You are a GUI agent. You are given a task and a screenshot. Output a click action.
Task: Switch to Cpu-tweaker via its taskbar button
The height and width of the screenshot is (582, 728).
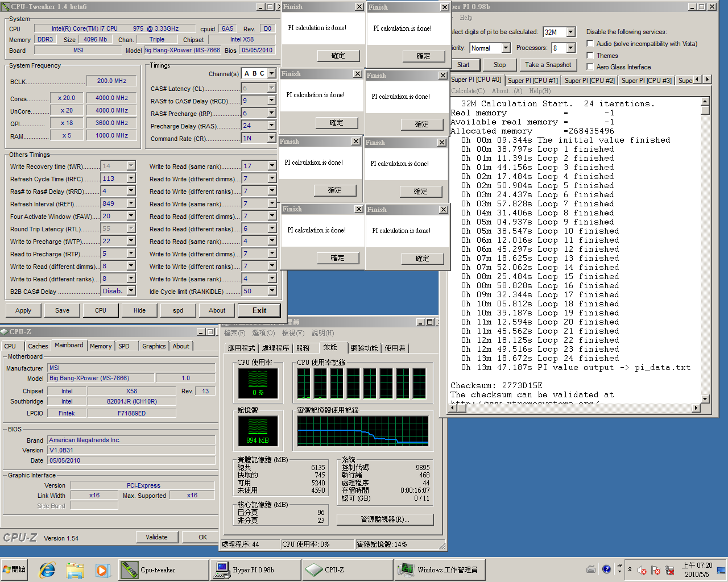click(164, 569)
